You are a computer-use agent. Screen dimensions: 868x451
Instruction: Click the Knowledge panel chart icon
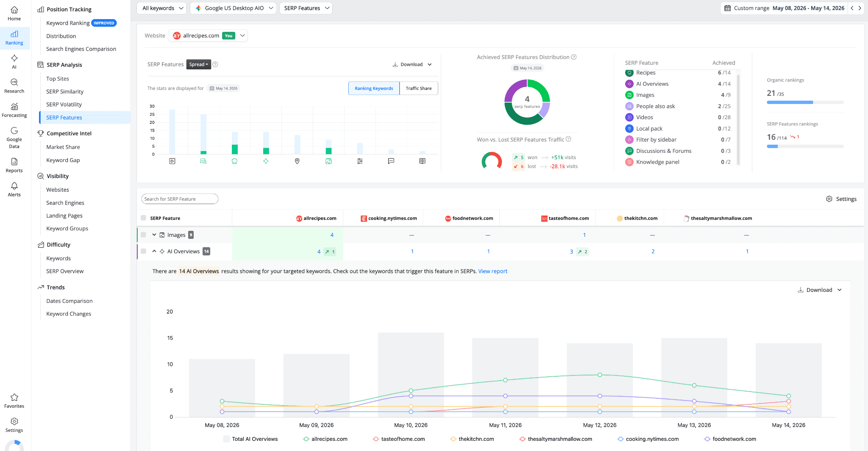coord(423,161)
